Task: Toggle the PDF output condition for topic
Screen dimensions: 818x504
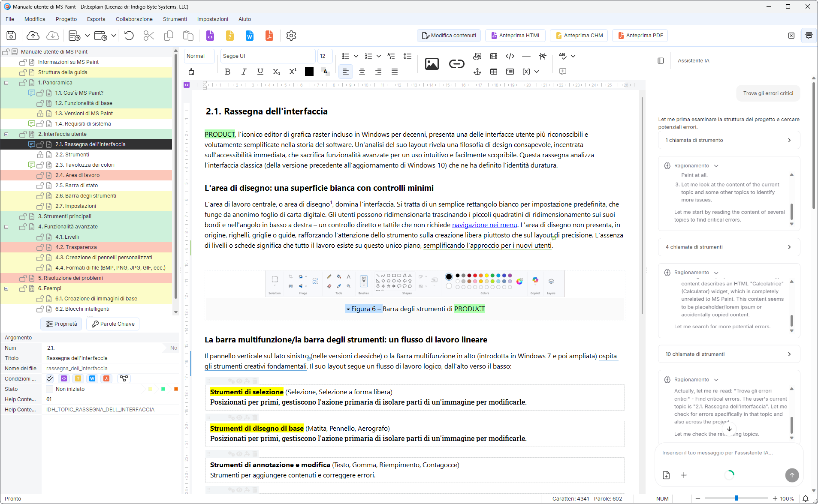Action: tap(106, 378)
